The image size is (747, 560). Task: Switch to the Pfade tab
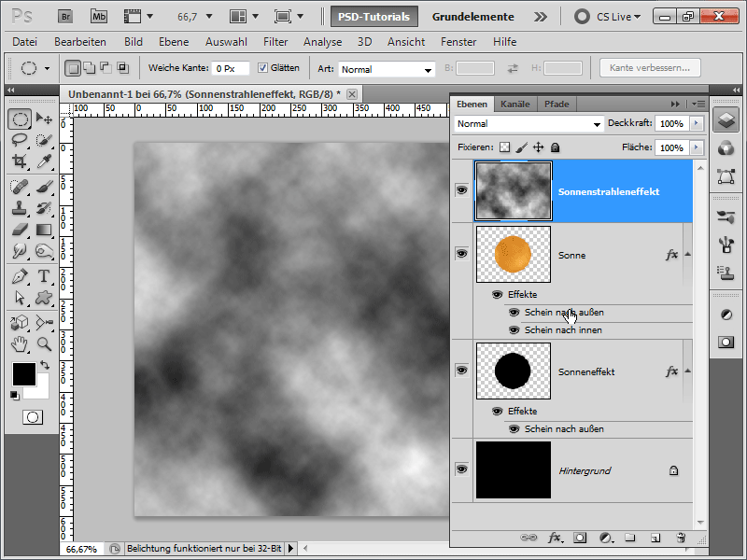pyautogui.click(x=557, y=104)
